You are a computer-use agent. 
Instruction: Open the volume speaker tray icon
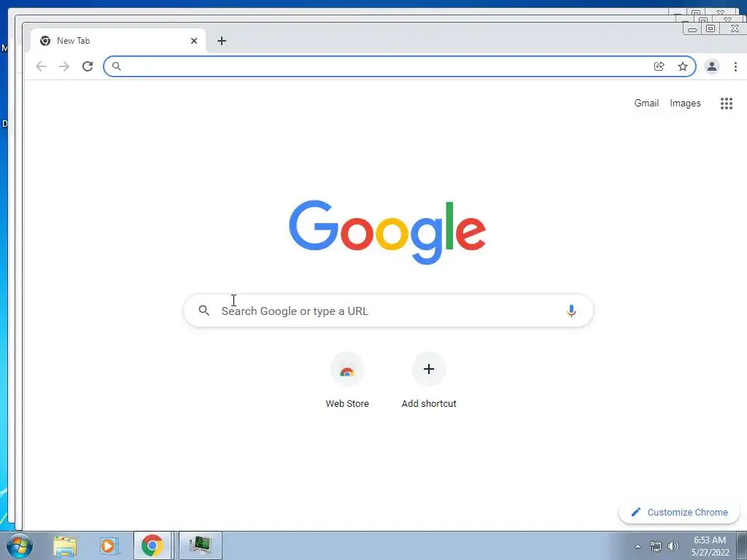[x=673, y=546]
